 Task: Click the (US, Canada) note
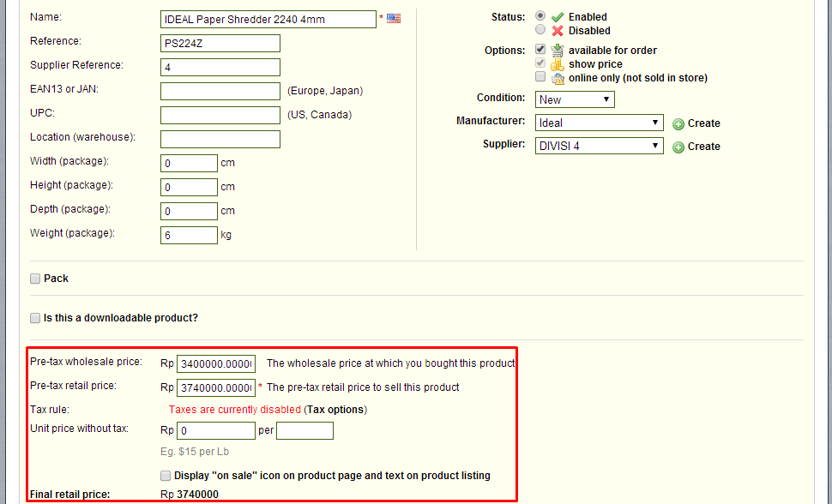pyautogui.click(x=319, y=115)
